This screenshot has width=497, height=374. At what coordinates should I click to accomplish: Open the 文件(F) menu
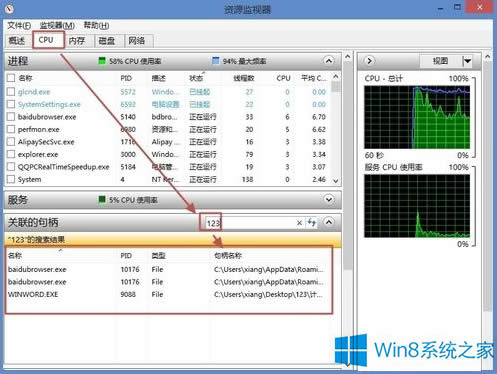pos(19,25)
